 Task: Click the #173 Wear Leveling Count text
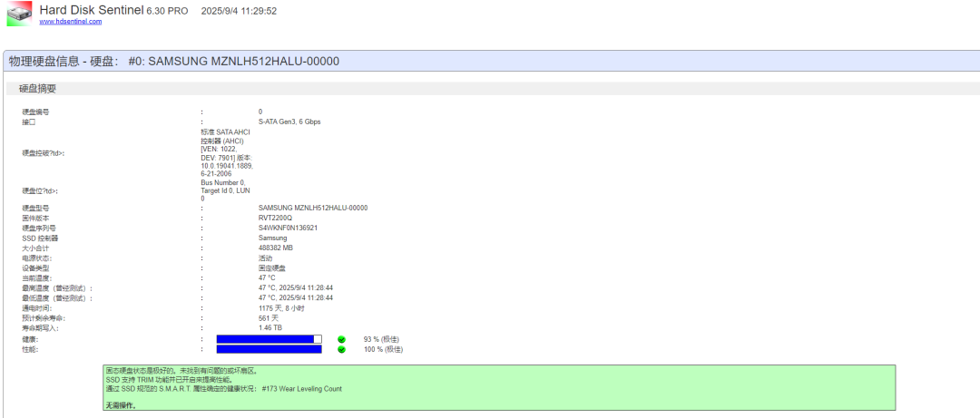tap(302, 389)
